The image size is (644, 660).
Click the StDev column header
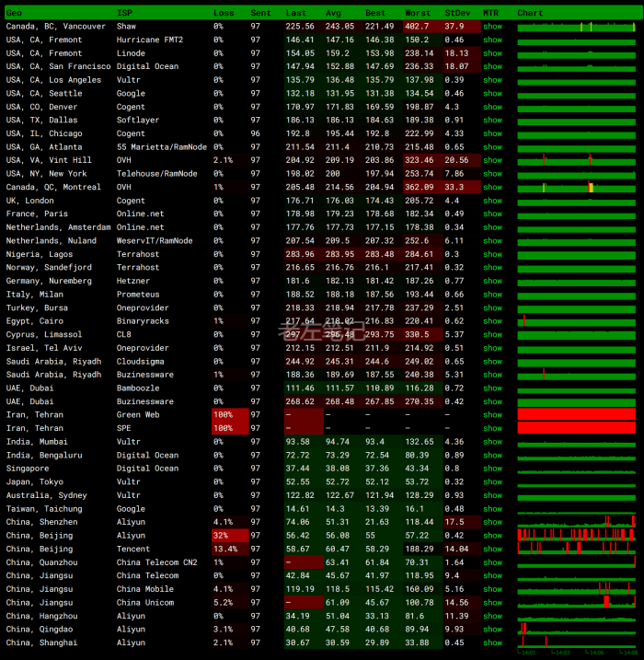pos(456,13)
